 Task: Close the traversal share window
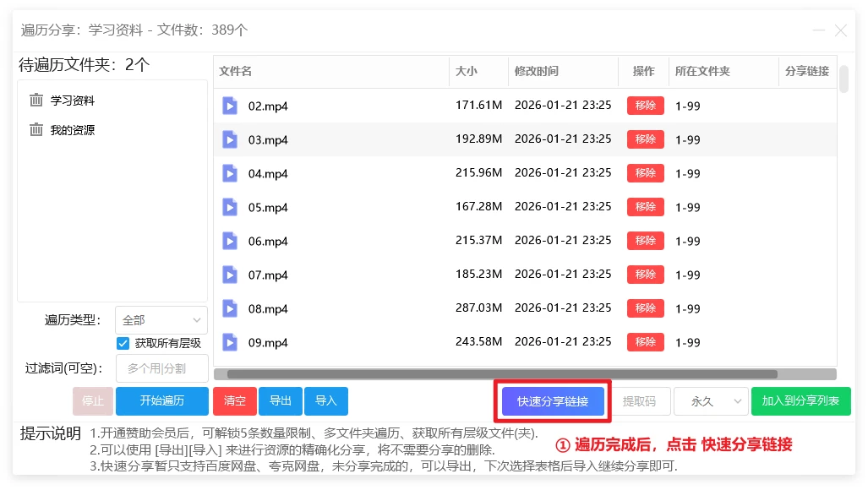coord(840,30)
